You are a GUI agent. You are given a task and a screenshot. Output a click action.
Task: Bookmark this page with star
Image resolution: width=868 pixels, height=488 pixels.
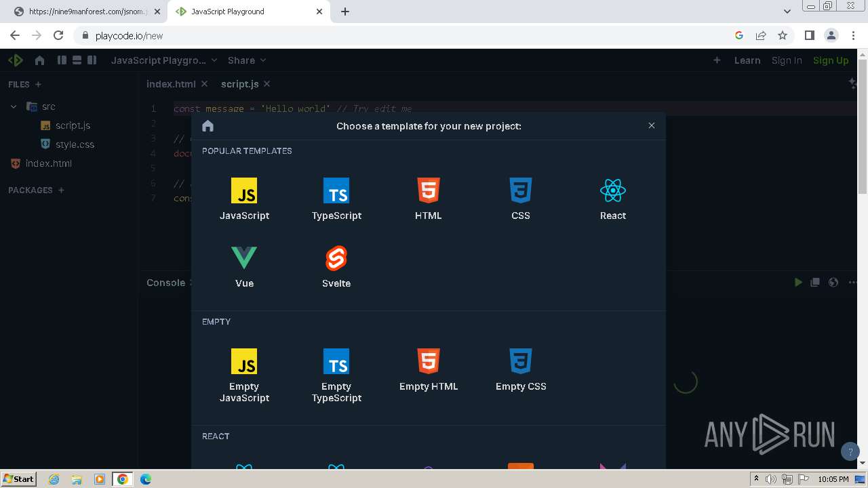pyautogui.click(x=783, y=35)
